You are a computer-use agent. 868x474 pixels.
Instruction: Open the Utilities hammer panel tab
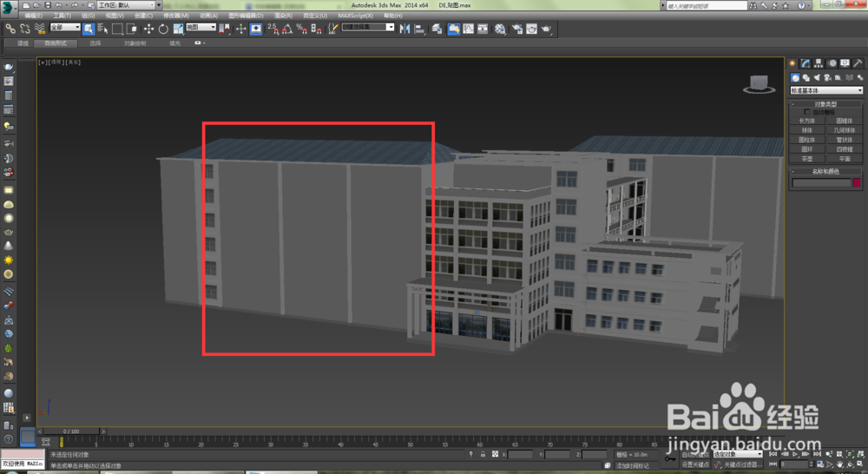858,63
